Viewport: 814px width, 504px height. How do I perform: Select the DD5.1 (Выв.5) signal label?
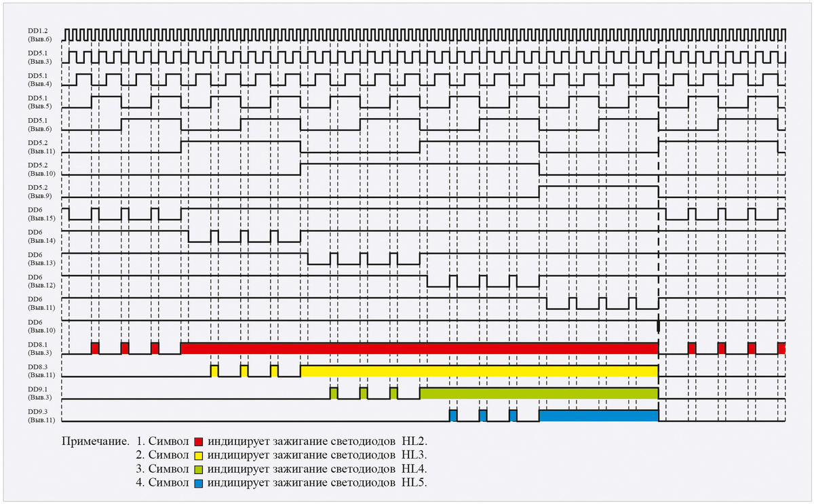pyautogui.click(x=39, y=102)
